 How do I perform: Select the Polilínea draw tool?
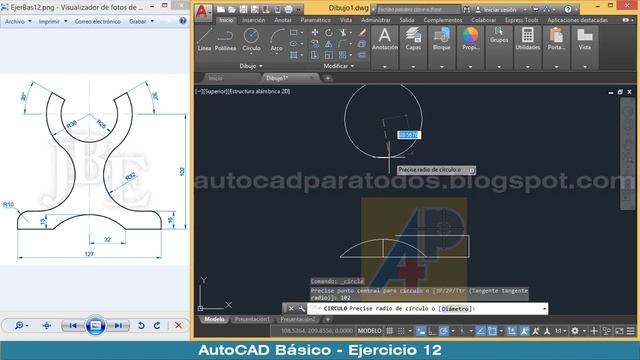pos(225,40)
